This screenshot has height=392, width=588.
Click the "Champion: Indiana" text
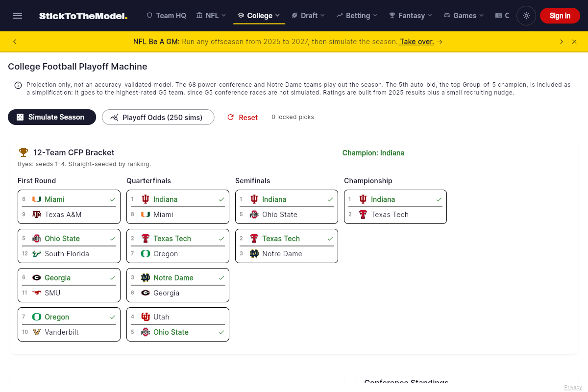[373, 153]
